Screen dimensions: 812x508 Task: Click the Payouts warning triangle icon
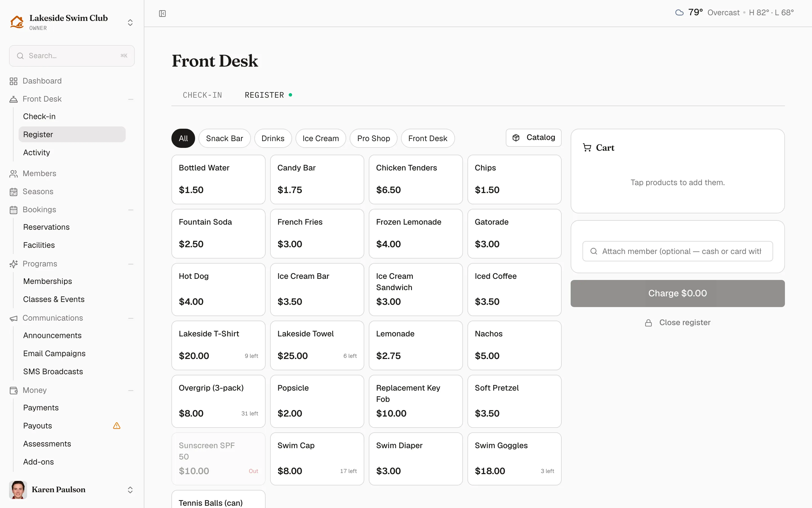[x=117, y=426]
